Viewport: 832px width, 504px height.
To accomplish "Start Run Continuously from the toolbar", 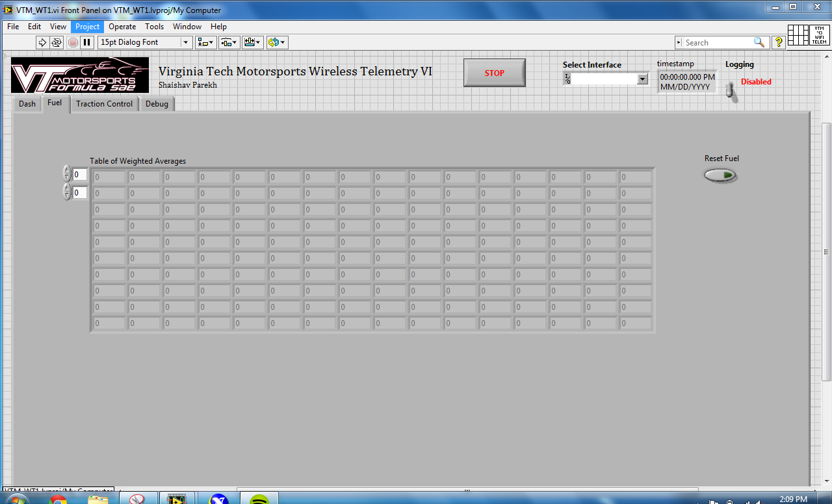I will pos(57,42).
